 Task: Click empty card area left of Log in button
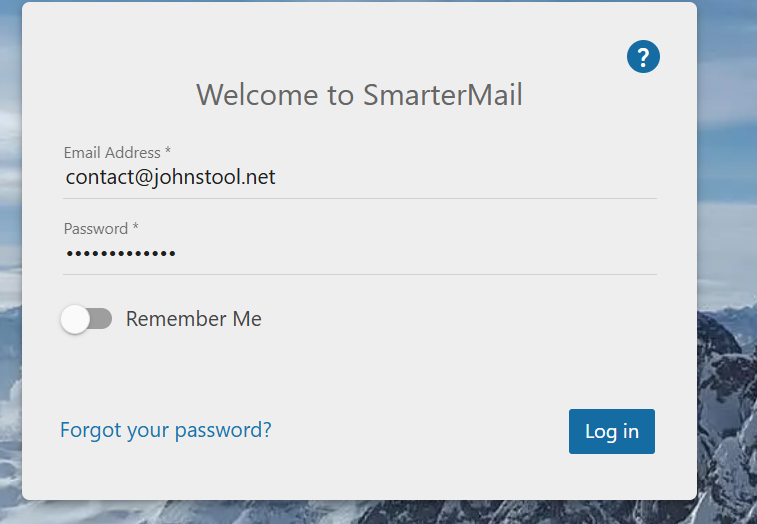[x=420, y=432]
